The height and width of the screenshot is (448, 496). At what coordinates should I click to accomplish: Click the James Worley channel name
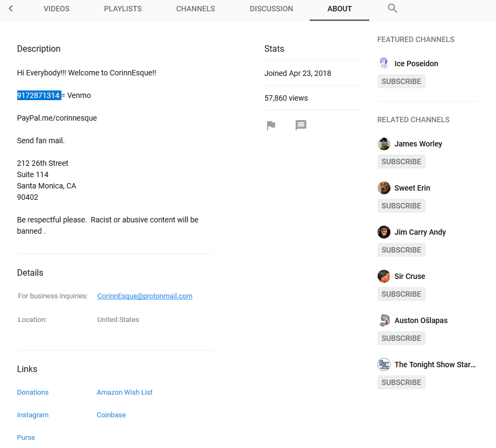(418, 144)
